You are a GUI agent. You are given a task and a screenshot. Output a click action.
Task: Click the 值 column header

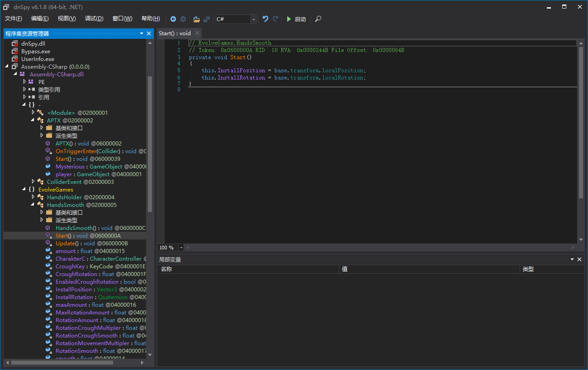pyautogui.click(x=429, y=269)
